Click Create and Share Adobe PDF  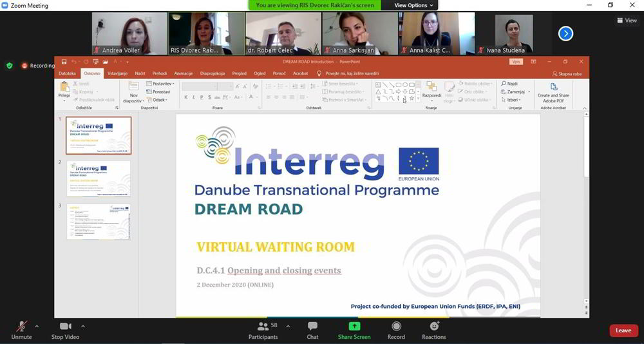553,92
